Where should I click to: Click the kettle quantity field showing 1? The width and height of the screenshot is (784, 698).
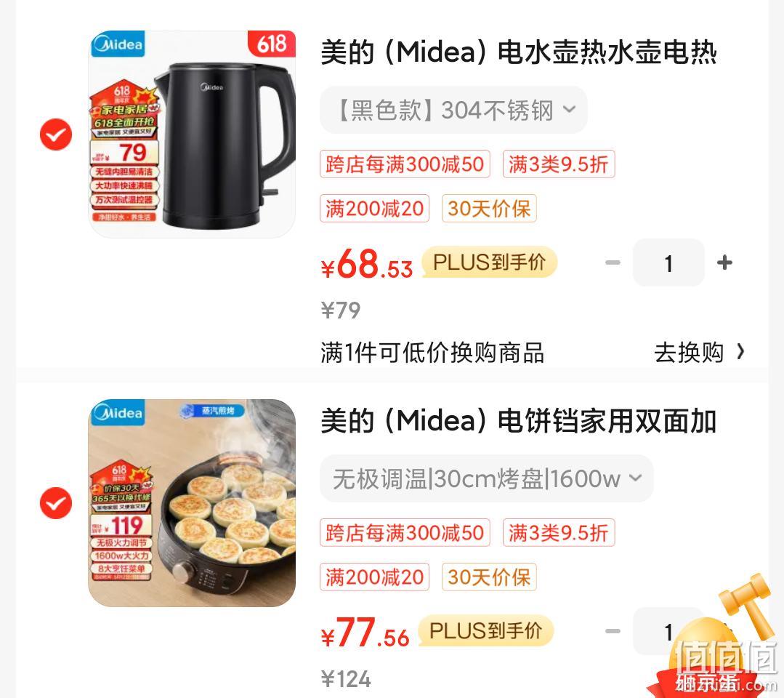668,262
